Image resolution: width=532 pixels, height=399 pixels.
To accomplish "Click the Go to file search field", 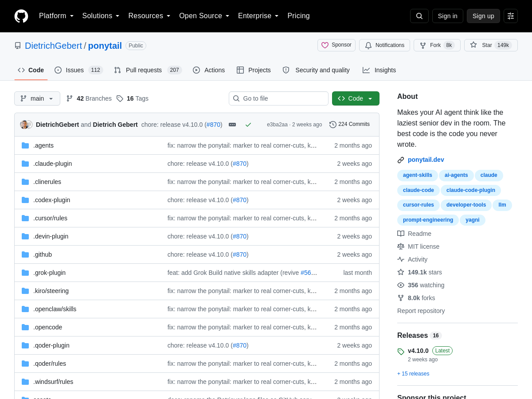I will [278, 98].
